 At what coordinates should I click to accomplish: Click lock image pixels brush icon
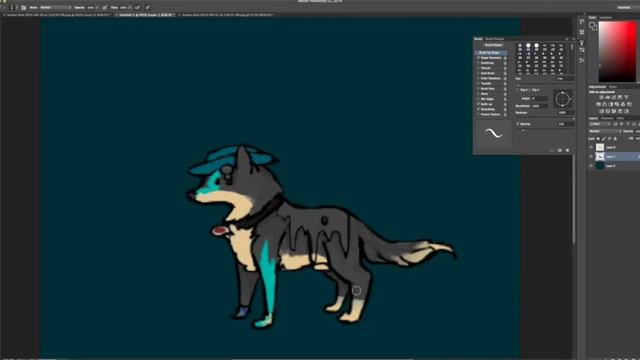point(604,139)
